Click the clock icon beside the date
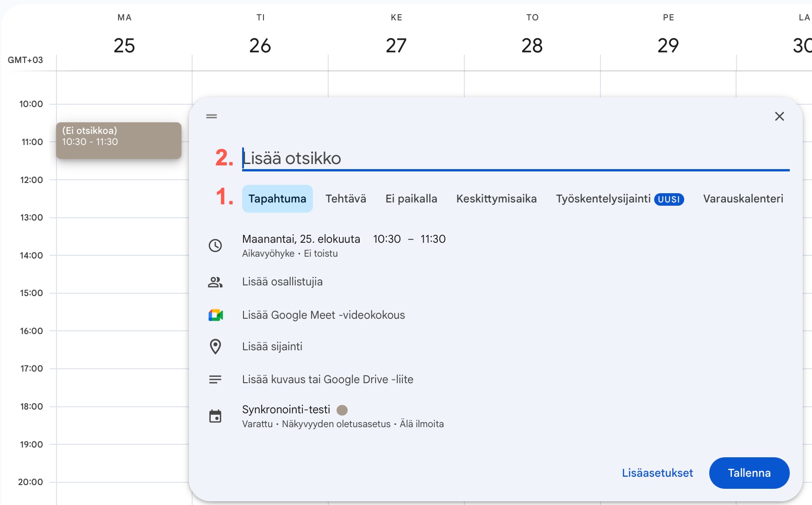This screenshot has height=505, width=812. [215, 246]
